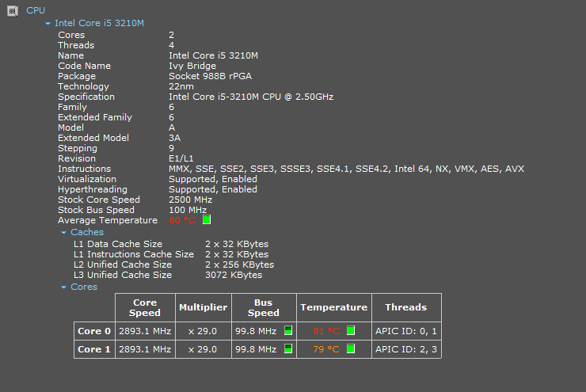Click the Extended Model 3A value
Image resolution: width=586 pixels, height=392 pixels.
[175, 139]
